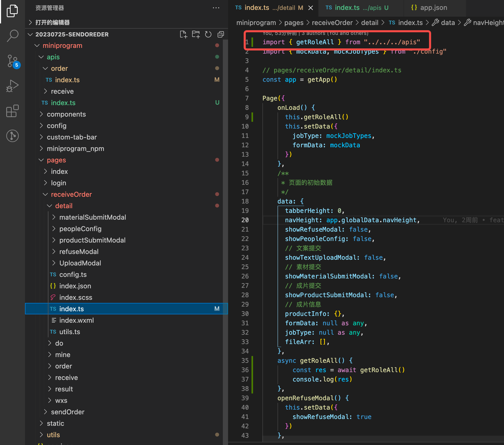Screen dimensions: 504x445
Task: Open explorer's more actions ellipsis menu
Action: (216, 8)
